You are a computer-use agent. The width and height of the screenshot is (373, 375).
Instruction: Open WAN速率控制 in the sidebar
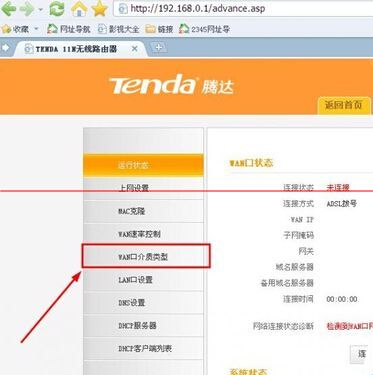[143, 234]
